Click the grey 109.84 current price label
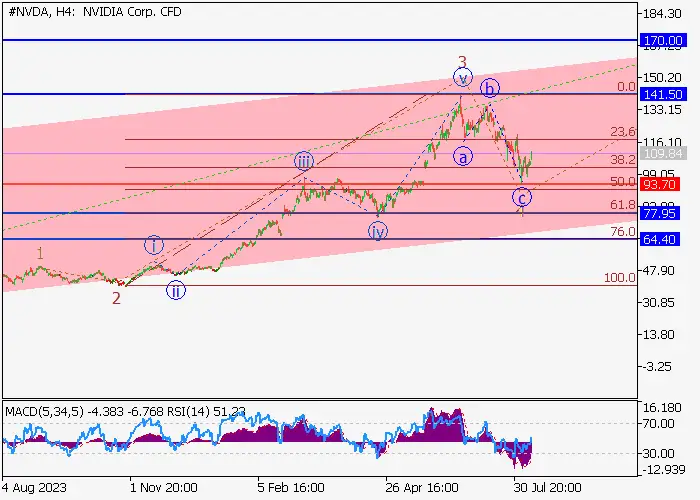This screenshot has width=700, height=500. pos(662,154)
